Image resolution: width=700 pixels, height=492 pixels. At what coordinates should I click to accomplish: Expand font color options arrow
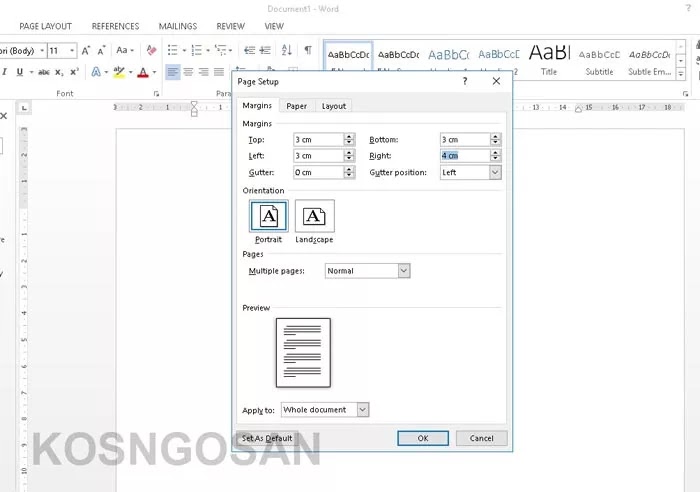click(x=154, y=72)
